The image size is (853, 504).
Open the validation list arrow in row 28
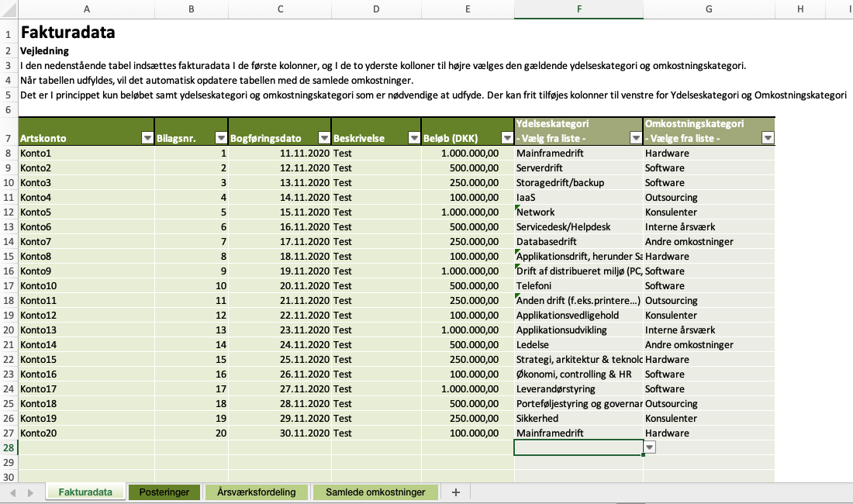(x=650, y=447)
